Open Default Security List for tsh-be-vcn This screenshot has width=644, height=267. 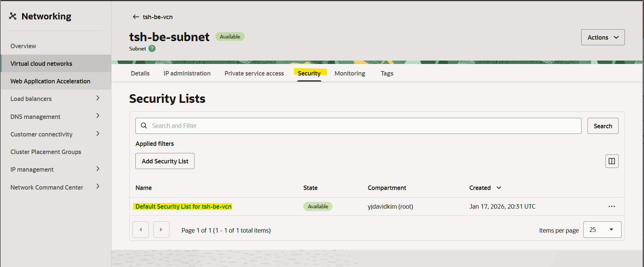[x=183, y=206]
